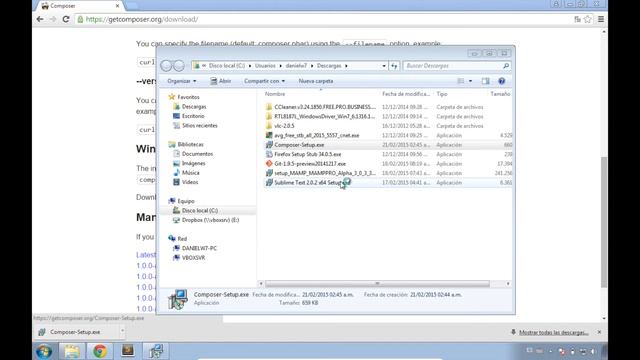Screen dimensions: 640x360
Task: Click Nueva carpeta in the toolbar
Action: [316, 81]
